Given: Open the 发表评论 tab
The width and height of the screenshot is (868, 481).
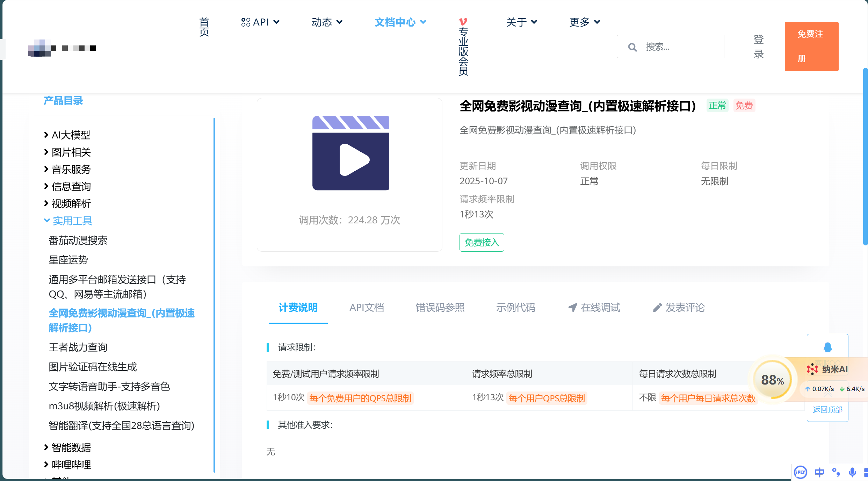Looking at the screenshot, I should [679, 308].
